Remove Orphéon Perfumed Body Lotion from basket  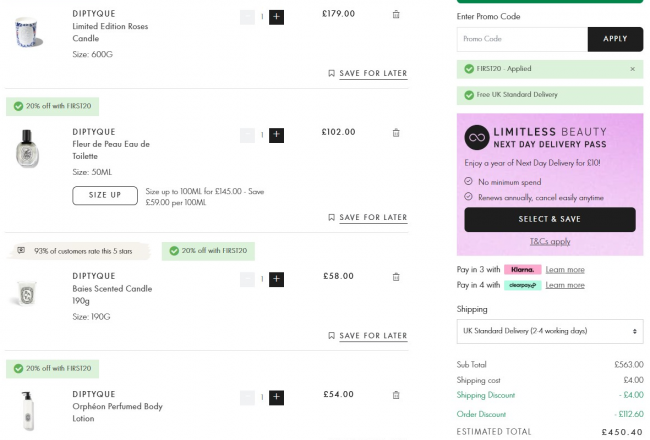[396, 395]
